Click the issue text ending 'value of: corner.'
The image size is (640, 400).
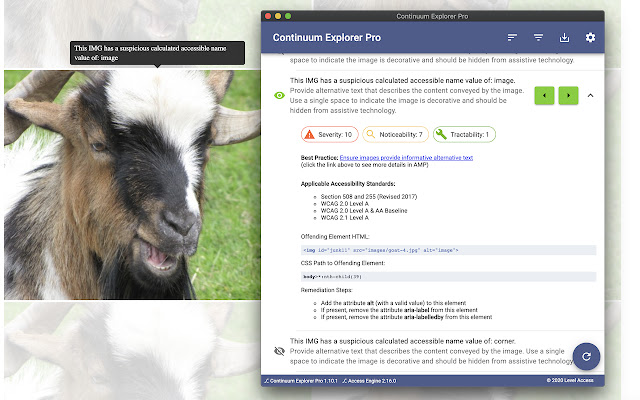click(x=403, y=341)
